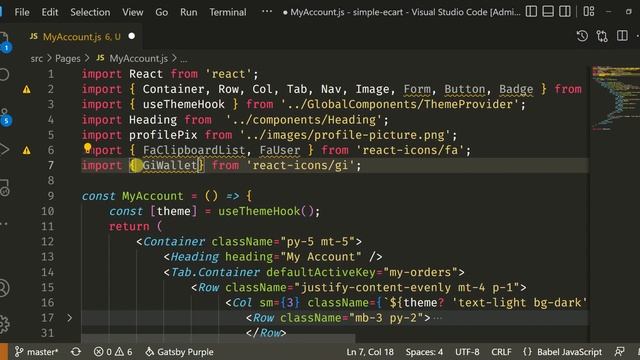Click src breadcrumb segment
This screenshot has height=360, width=640.
point(36,59)
